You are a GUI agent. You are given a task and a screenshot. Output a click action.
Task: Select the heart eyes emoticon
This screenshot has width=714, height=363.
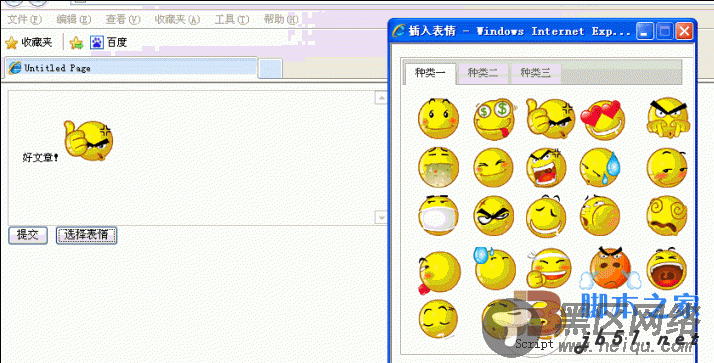pos(602,119)
